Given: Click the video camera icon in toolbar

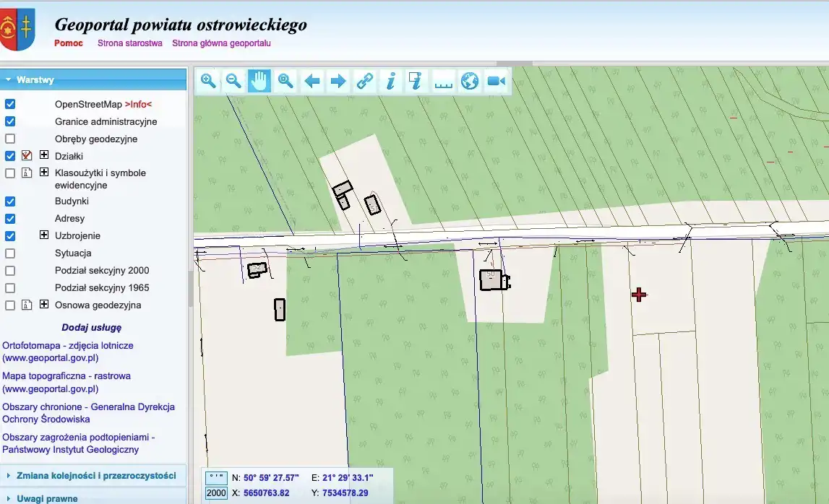Looking at the screenshot, I should click(496, 81).
